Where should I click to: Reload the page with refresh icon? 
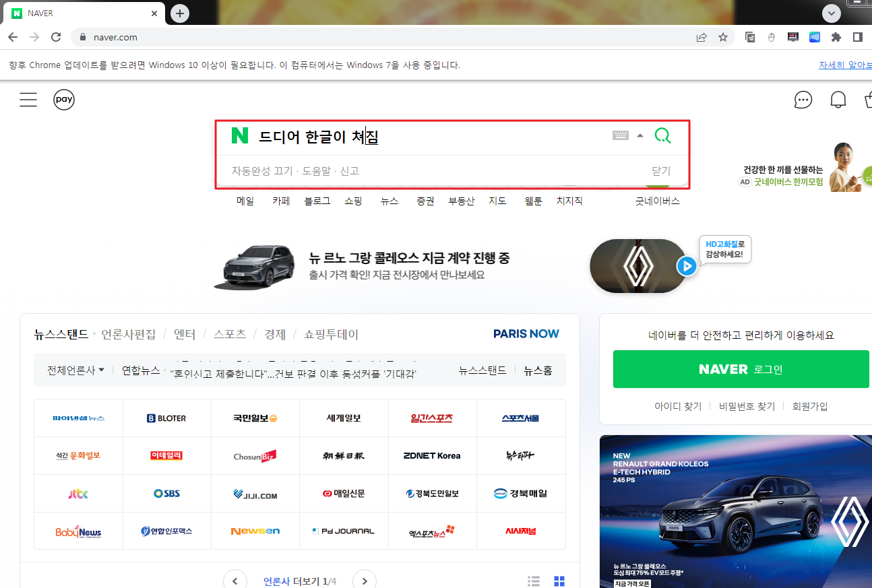coord(56,37)
